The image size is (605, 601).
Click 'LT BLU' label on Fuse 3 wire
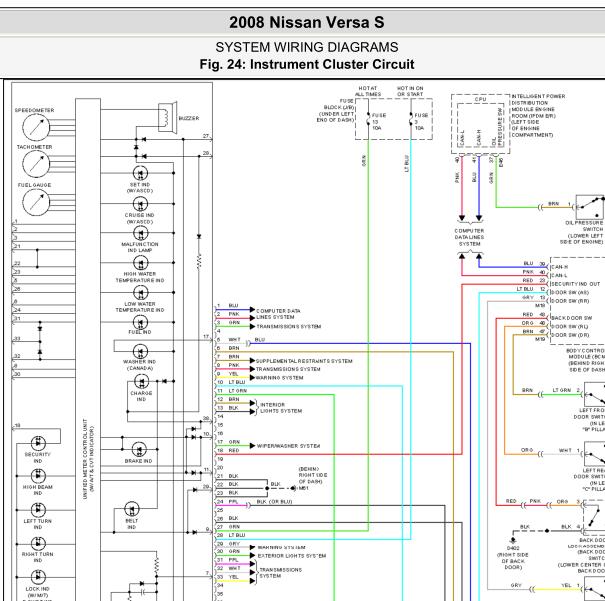407,164
